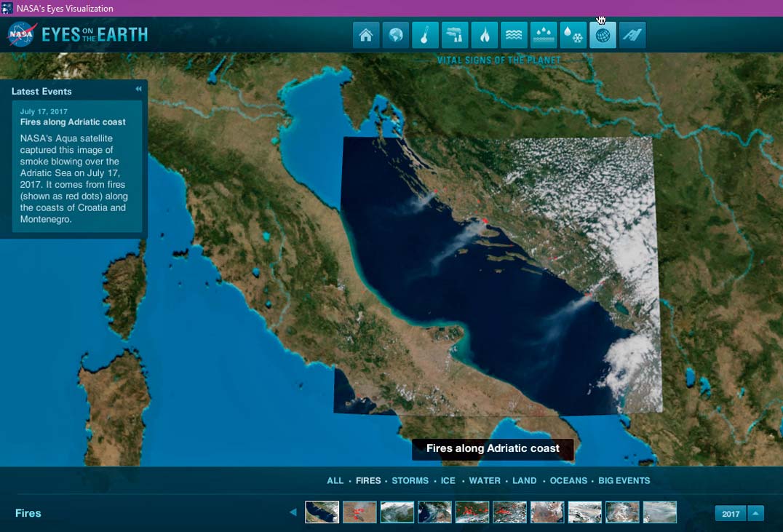Switch to the FIRES category

click(368, 480)
